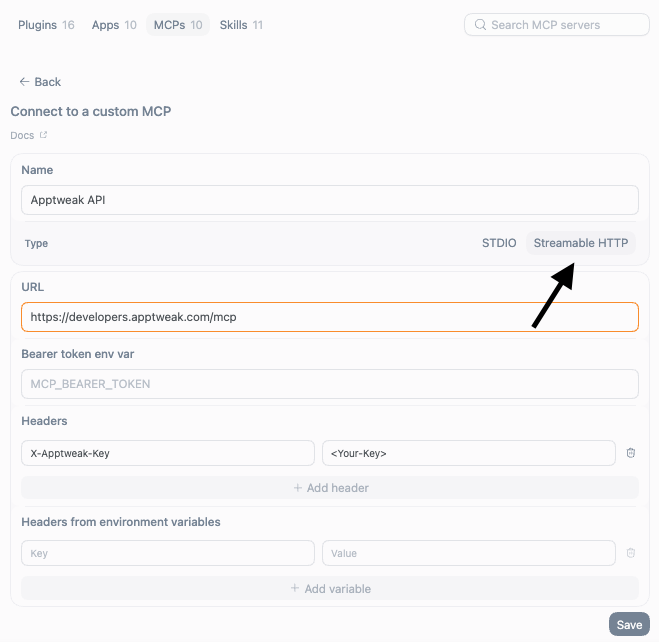
Task: Go back using the Back link
Action: (x=40, y=82)
